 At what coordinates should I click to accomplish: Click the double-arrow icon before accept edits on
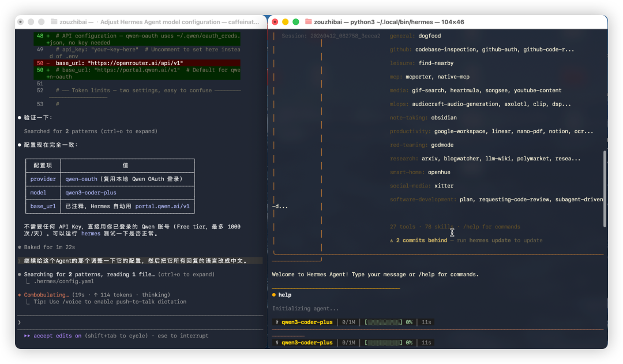[x=27, y=336]
